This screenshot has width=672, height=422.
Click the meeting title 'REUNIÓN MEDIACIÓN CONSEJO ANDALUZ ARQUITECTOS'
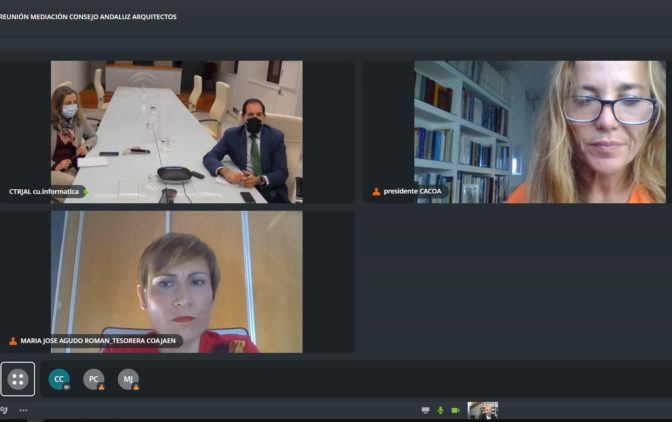pos(88,17)
